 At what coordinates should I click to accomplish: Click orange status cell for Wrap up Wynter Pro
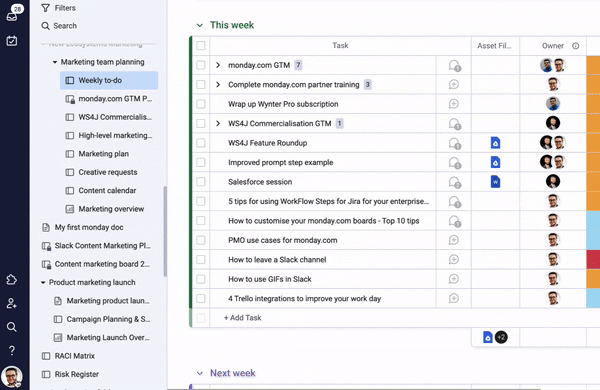pos(593,104)
